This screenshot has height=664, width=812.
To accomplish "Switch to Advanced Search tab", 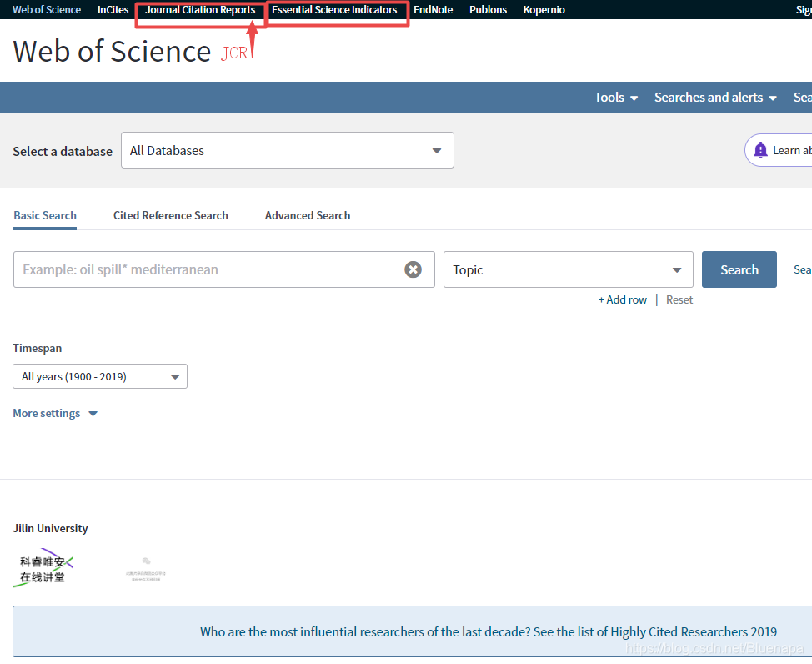I will coord(308,215).
